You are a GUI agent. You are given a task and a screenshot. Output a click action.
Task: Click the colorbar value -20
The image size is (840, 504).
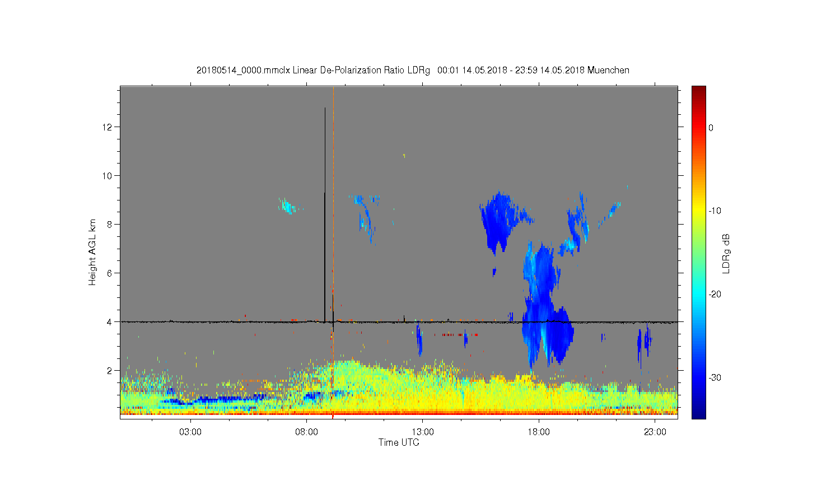click(x=715, y=295)
